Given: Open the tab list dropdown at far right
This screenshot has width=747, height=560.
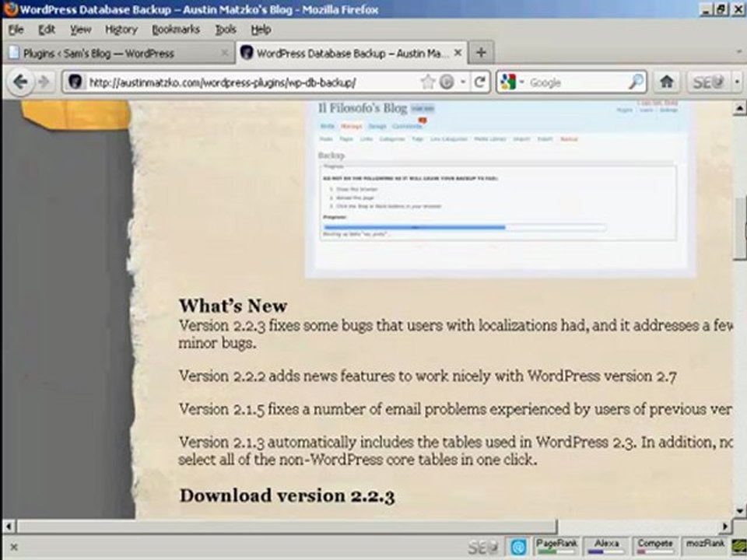Looking at the screenshot, I should (x=739, y=51).
